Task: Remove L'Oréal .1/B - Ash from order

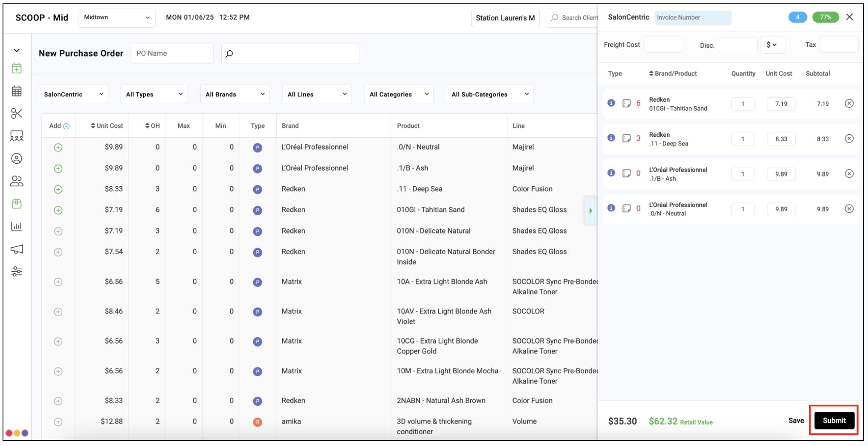Action: [849, 174]
